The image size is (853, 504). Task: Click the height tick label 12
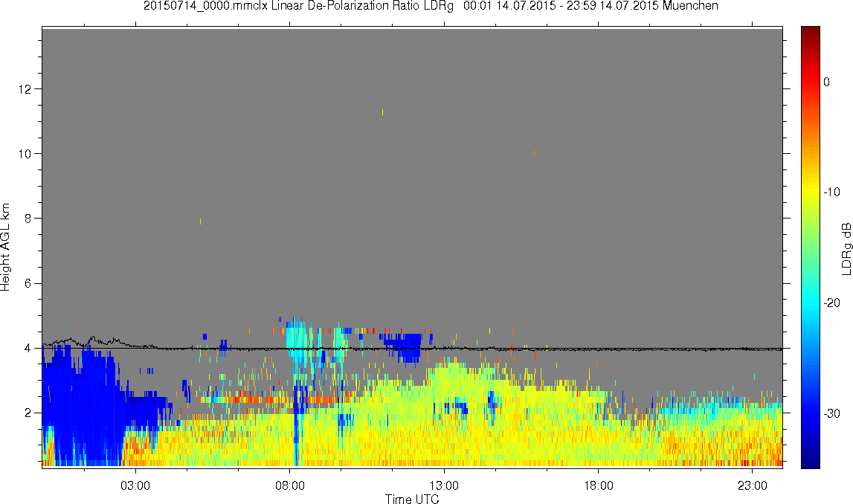[x=24, y=88]
